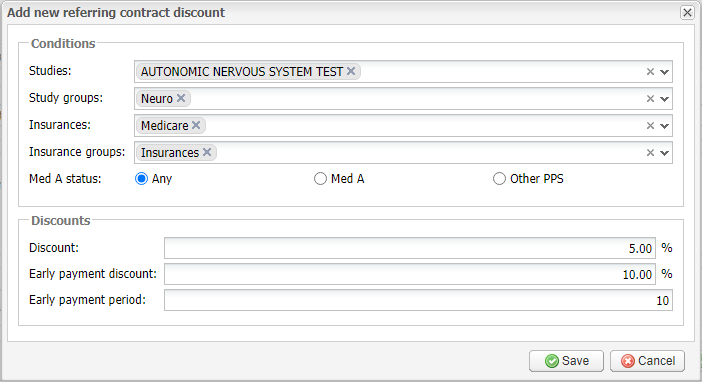702x382 pixels.
Task: Clear all selections in Study groups field
Action: [x=651, y=99]
